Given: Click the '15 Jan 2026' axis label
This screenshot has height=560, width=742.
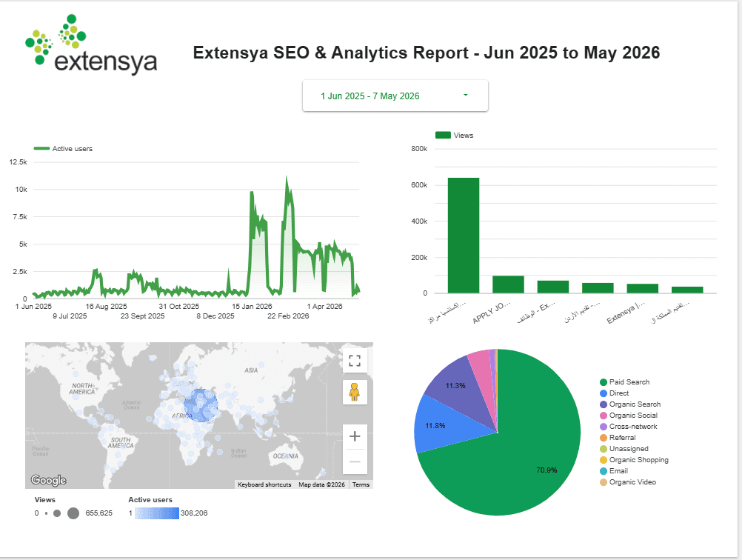Looking at the screenshot, I should tap(252, 306).
